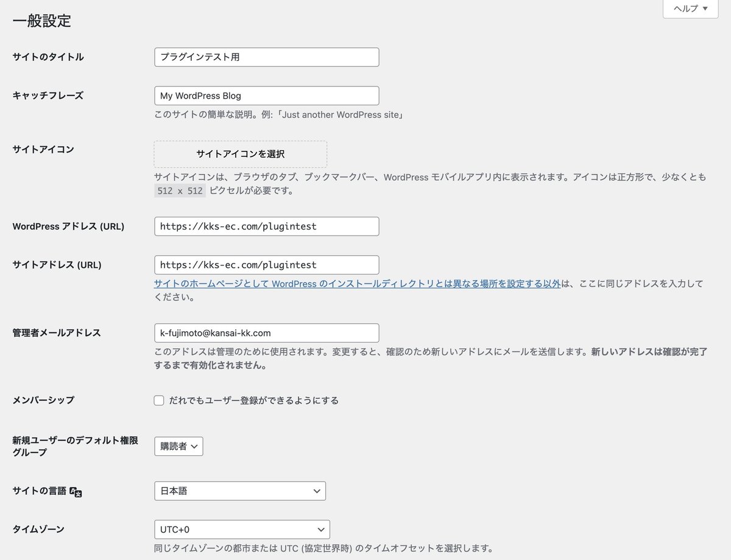Click the timezone help text below UTC+0
Image resolution: width=731 pixels, height=560 pixels.
coord(323,548)
